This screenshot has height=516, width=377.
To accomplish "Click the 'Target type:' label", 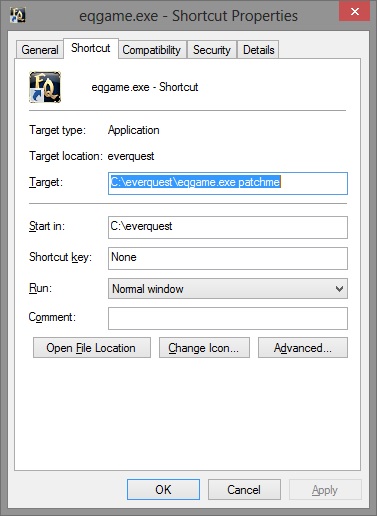I will pos(57,130).
